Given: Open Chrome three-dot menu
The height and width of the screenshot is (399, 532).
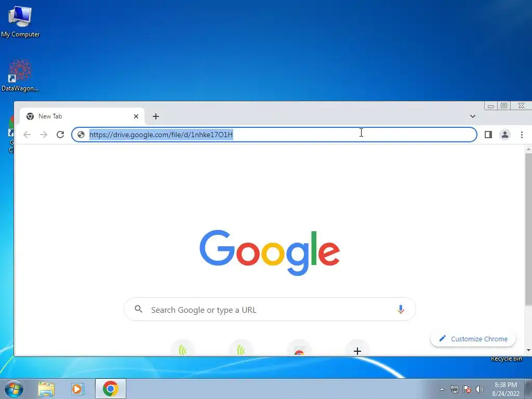Looking at the screenshot, I should pos(522,135).
